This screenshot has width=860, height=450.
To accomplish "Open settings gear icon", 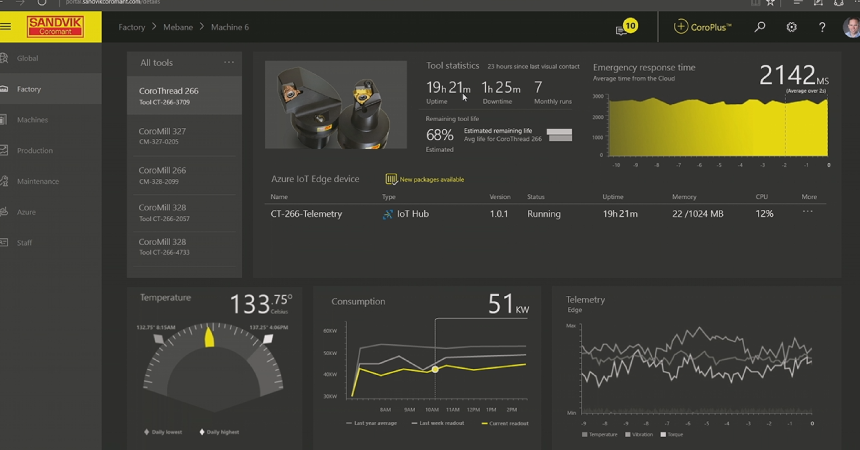I will click(x=791, y=27).
